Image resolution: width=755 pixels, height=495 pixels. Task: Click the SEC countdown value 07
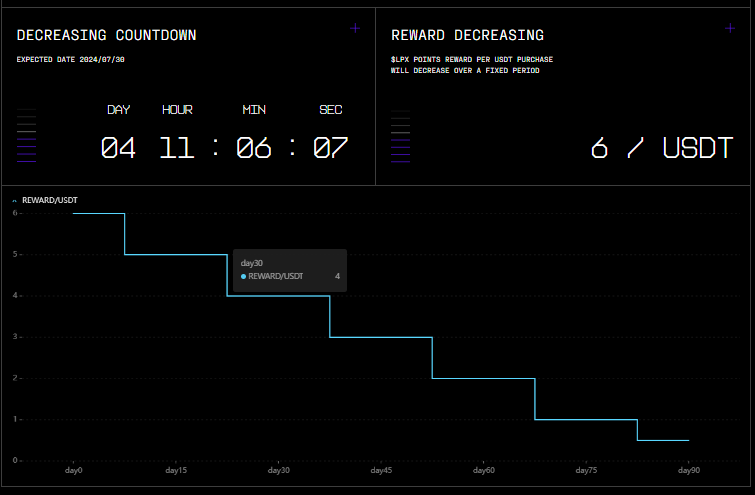[x=330, y=148]
